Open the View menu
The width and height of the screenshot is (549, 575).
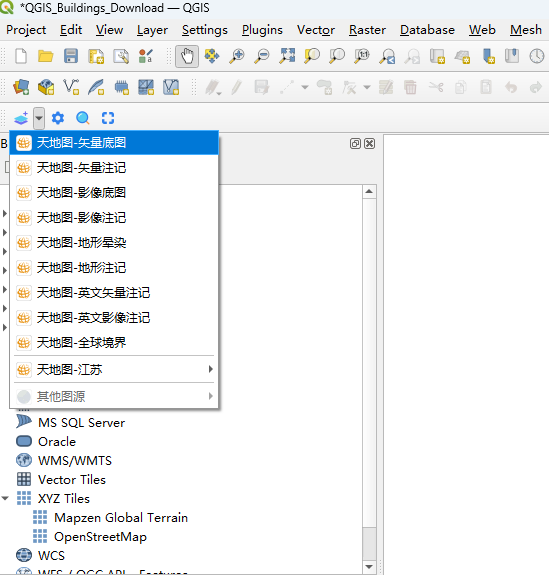[x=109, y=30]
